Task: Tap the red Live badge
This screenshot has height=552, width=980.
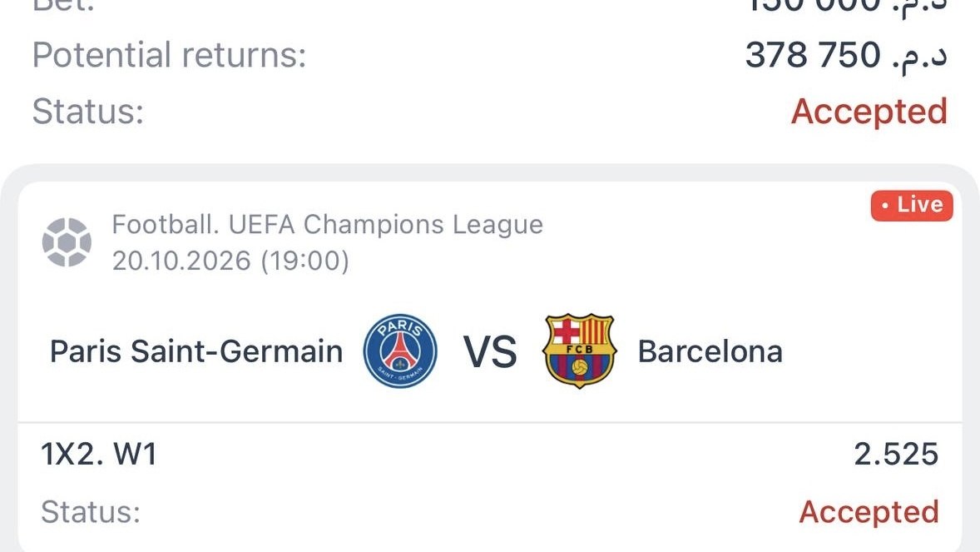Action: [x=912, y=206]
